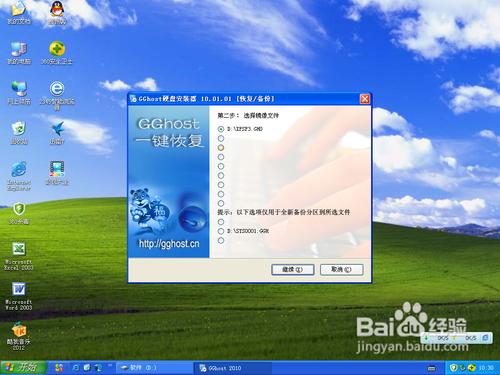Open the Kuwo Music 2012 desktop icon

[19, 335]
